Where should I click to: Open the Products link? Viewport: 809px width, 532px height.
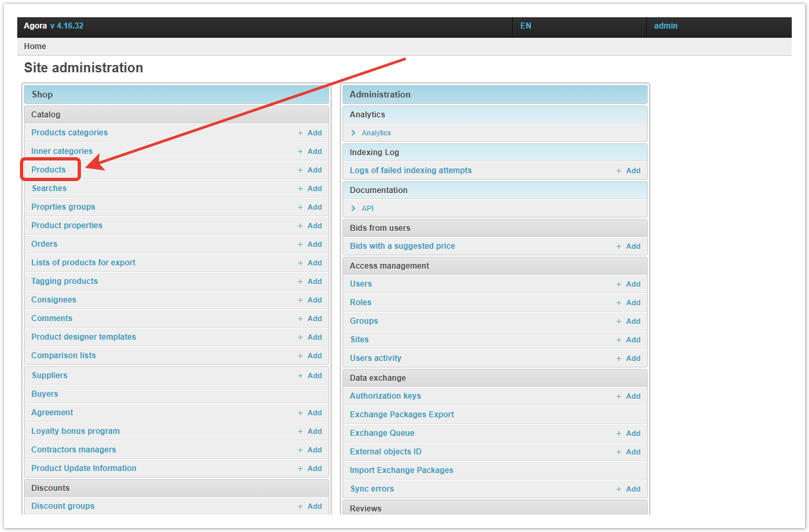48,170
